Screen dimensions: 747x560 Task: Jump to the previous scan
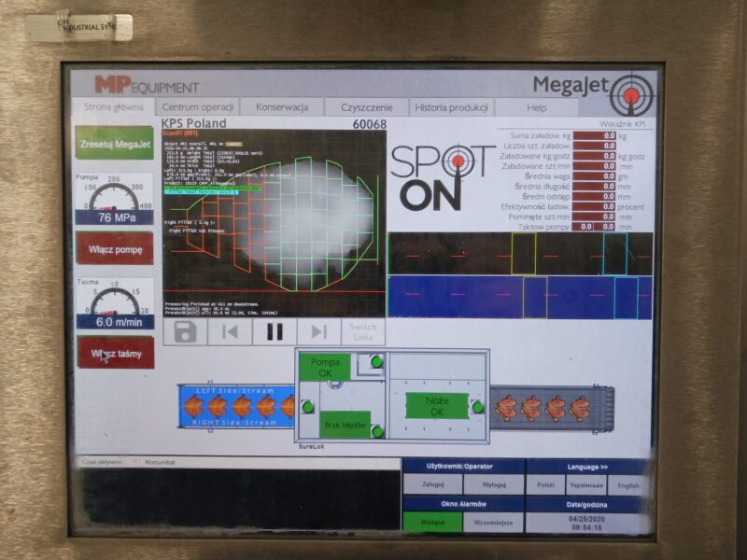(x=230, y=331)
